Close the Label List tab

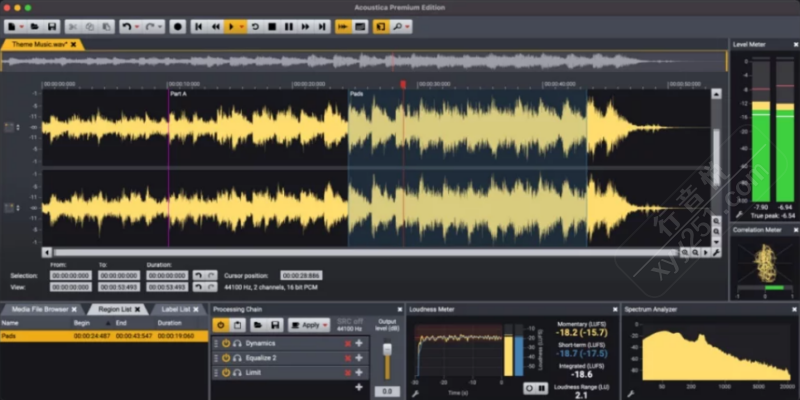[x=196, y=309]
